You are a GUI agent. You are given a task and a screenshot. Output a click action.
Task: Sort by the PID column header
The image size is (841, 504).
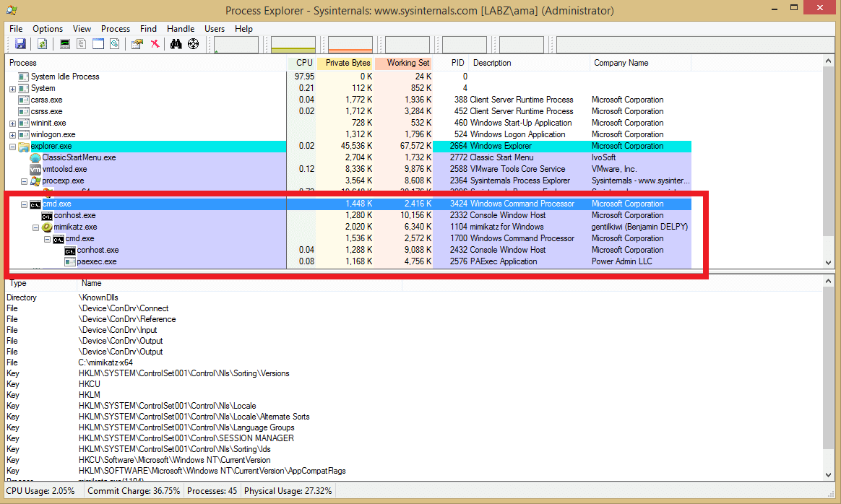click(452, 64)
